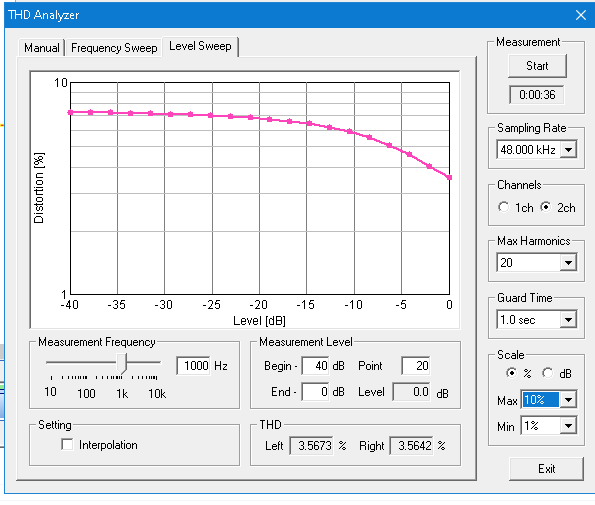
Task: Select the 1ch channel option
Action: pos(504,207)
